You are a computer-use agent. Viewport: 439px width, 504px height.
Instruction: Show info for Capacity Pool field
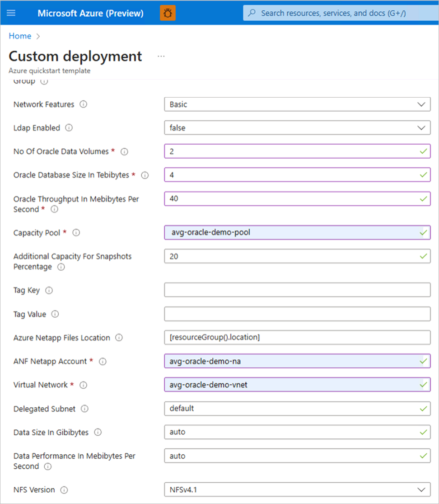click(x=76, y=233)
